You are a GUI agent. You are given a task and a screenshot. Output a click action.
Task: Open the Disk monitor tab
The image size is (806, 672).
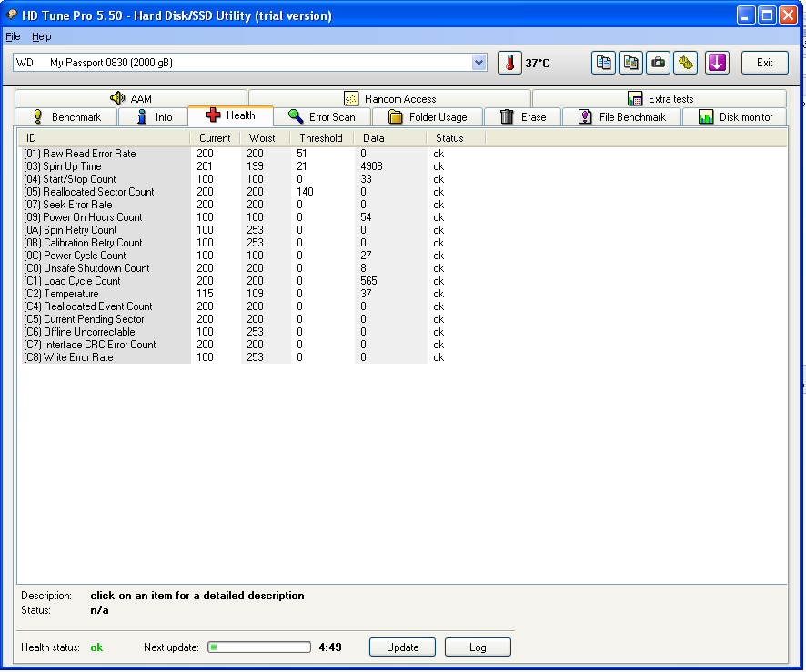click(735, 116)
